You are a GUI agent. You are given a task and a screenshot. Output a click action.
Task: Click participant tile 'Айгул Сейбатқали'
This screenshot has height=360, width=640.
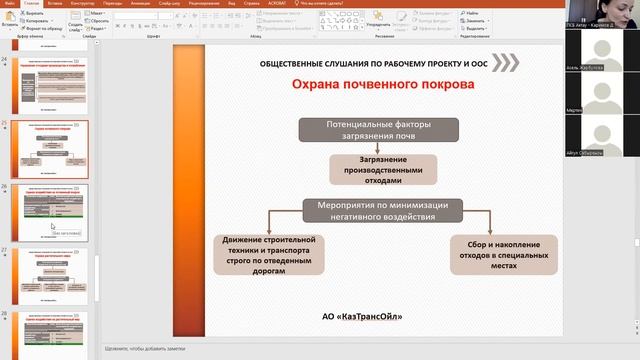pyautogui.click(x=602, y=136)
